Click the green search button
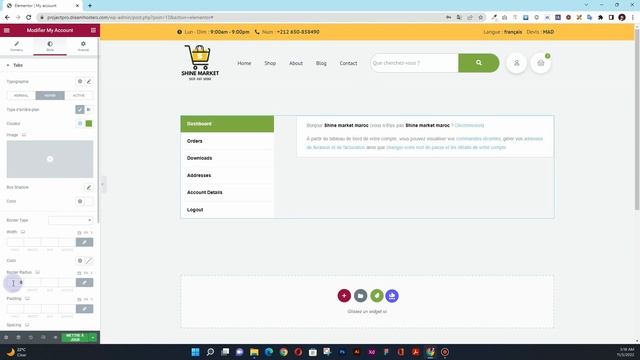Viewport: 640px width, 360px height. (x=479, y=63)
